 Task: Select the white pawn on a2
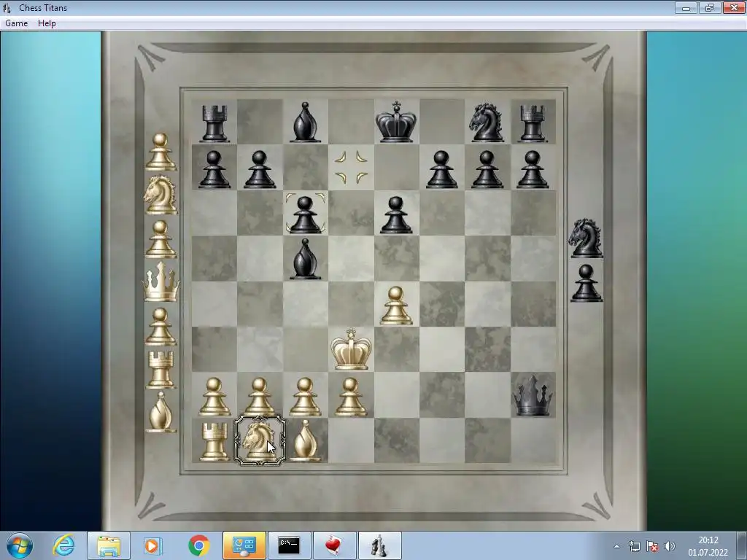click(x=214, y=397)
